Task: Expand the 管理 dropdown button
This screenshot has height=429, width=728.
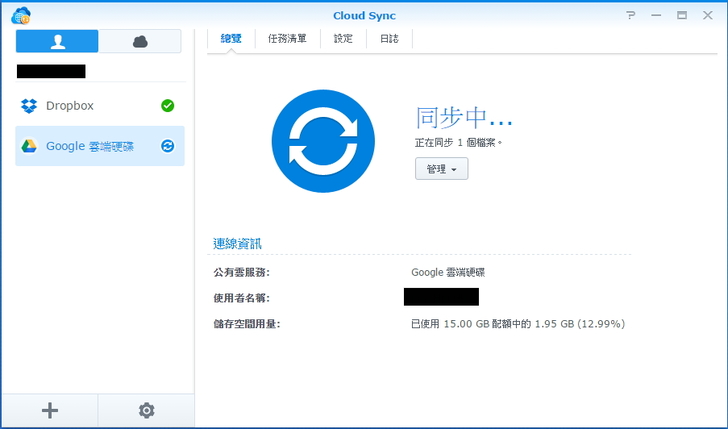Action: pos(441,169)
